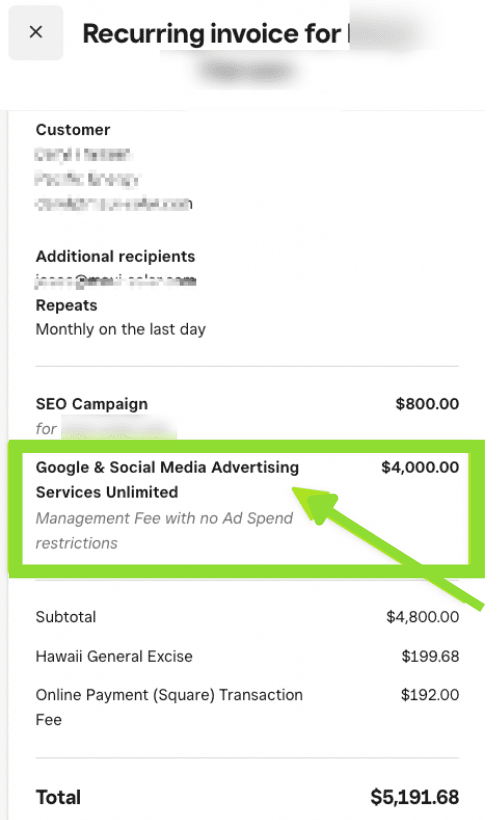Select the Customer heading
Image resolution: width=500 pixels, height=820 pixels.
73,130
